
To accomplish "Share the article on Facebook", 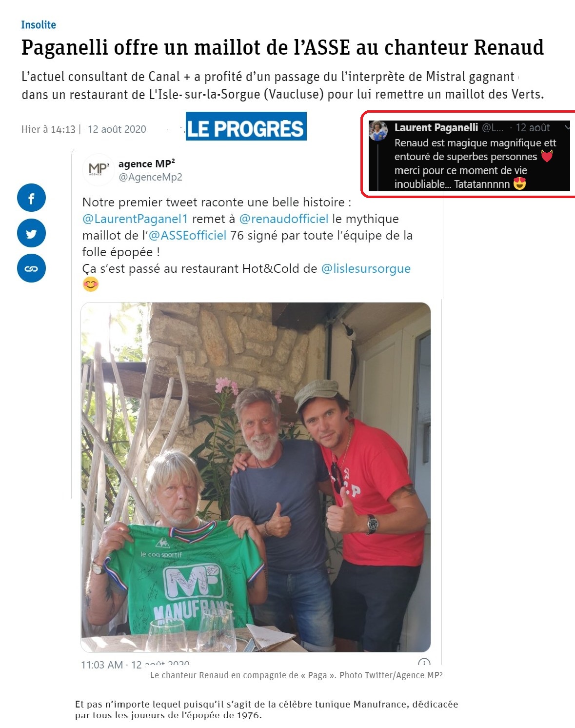I will (x=31, y=198).
